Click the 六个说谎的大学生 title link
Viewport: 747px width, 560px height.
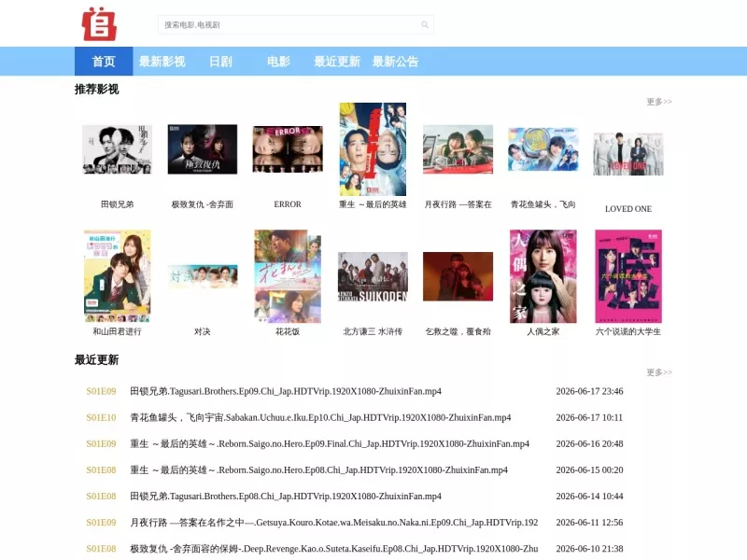pyautogui.click(x=628, y=331)
